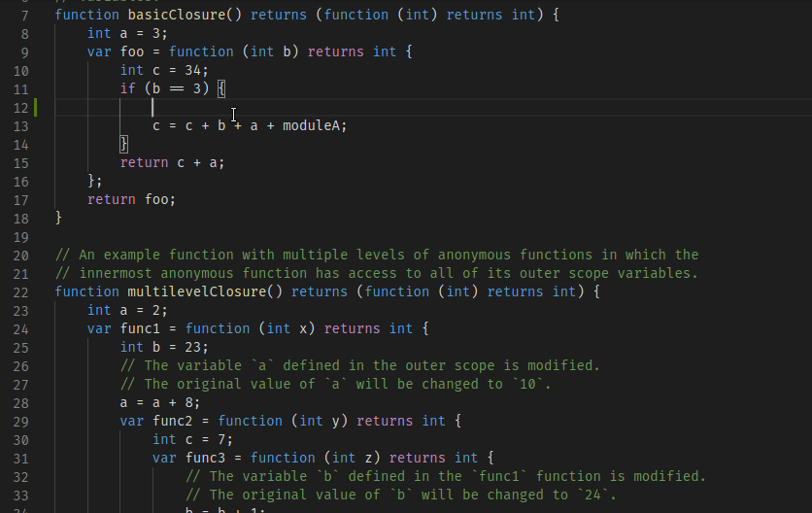Click the identifier moduleA on line 13

pos(311,125)
